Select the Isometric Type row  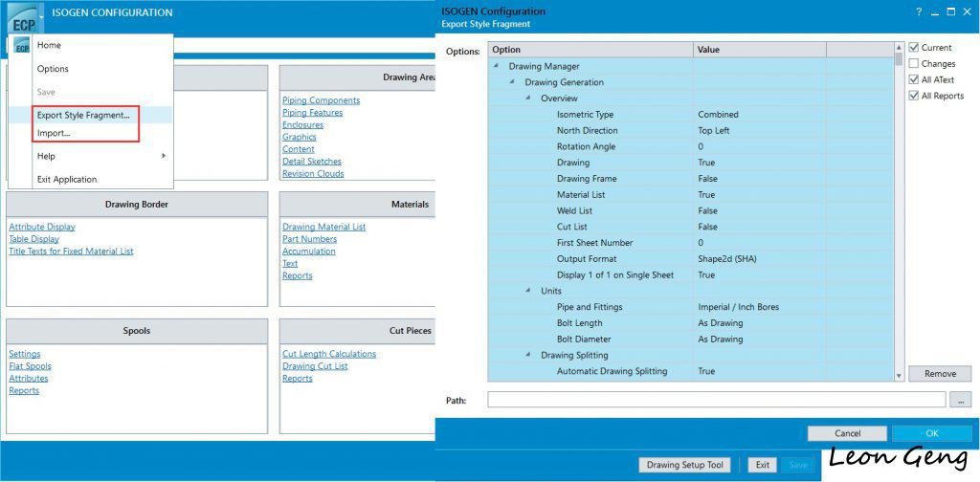coord(691,114)
